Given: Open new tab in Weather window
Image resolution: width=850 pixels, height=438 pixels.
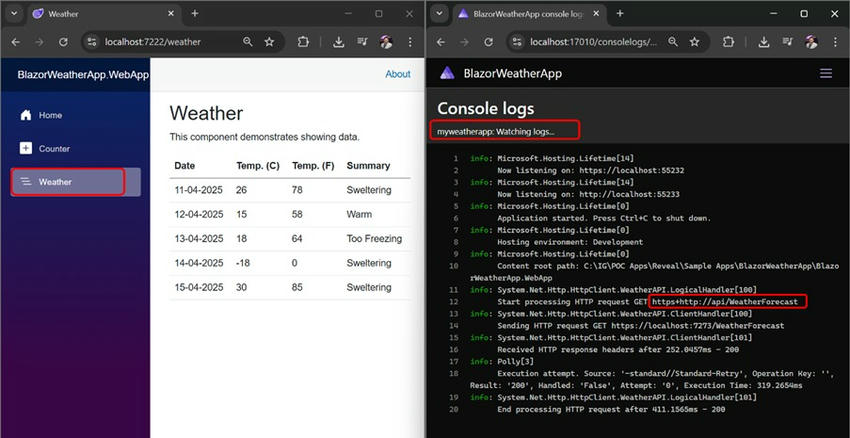Looking at the screenshot, I should coord(195,14).
